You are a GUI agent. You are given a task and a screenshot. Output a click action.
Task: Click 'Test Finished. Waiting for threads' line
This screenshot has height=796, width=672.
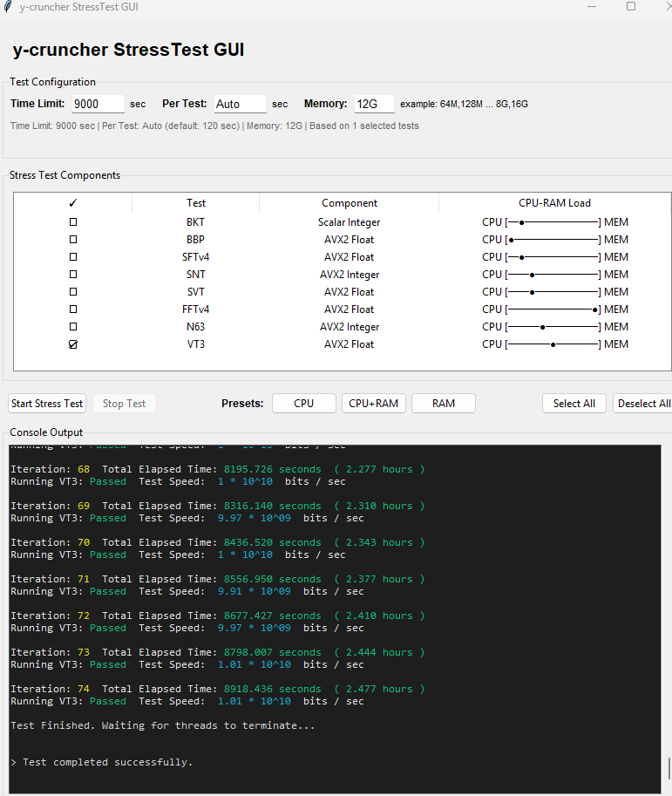pyautogui.click(x=162, y=725)
